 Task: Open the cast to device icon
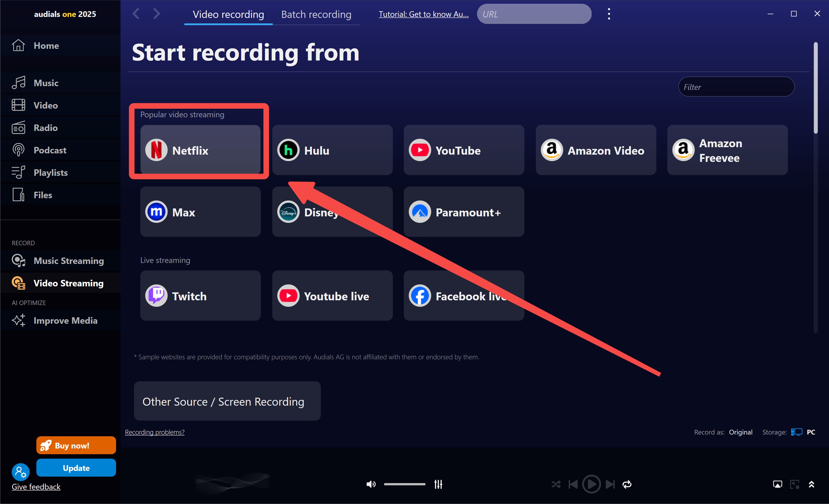(777, 484)
